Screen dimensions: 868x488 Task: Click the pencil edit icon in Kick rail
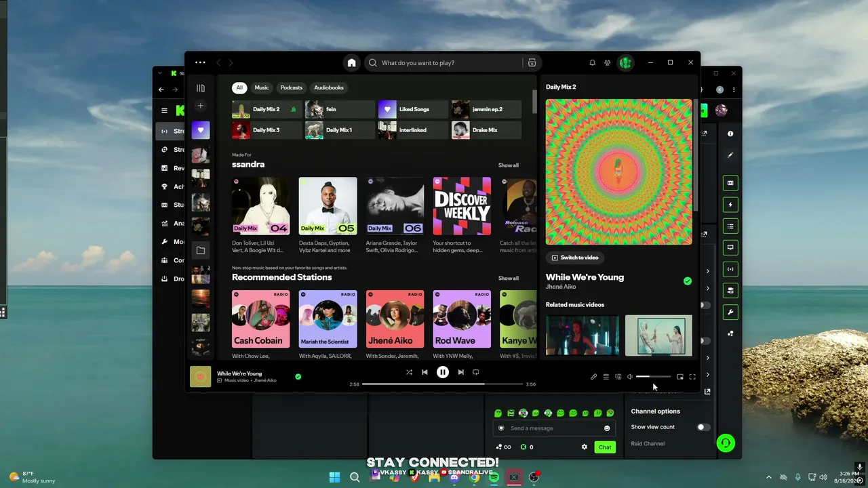[x=730, y=155]
